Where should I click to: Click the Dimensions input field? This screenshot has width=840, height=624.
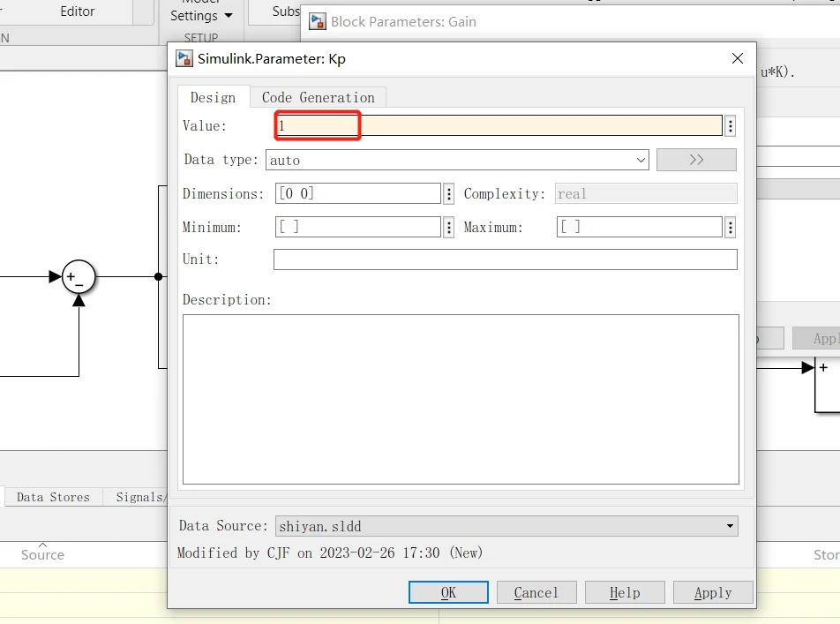(x=358, y=193)
